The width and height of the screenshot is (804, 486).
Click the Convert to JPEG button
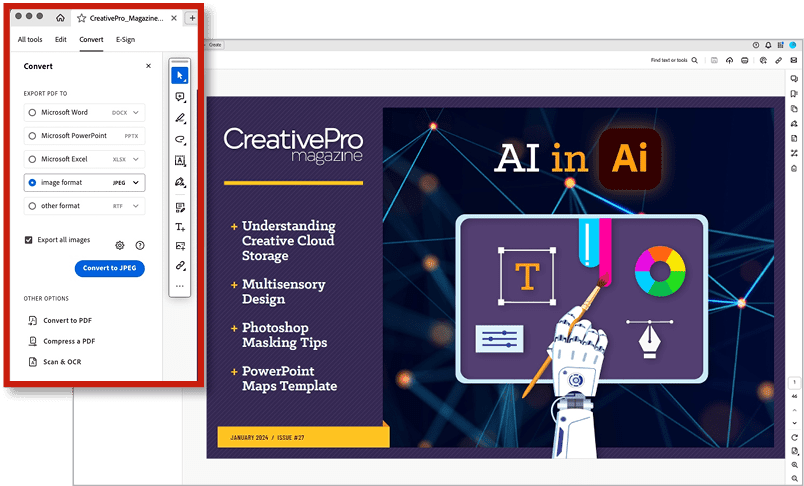[110, 268]
